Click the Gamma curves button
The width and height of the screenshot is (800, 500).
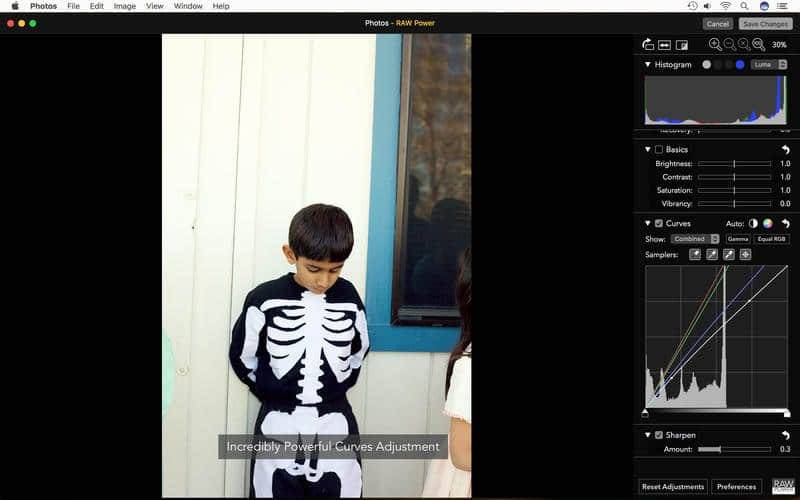point(738,239)
